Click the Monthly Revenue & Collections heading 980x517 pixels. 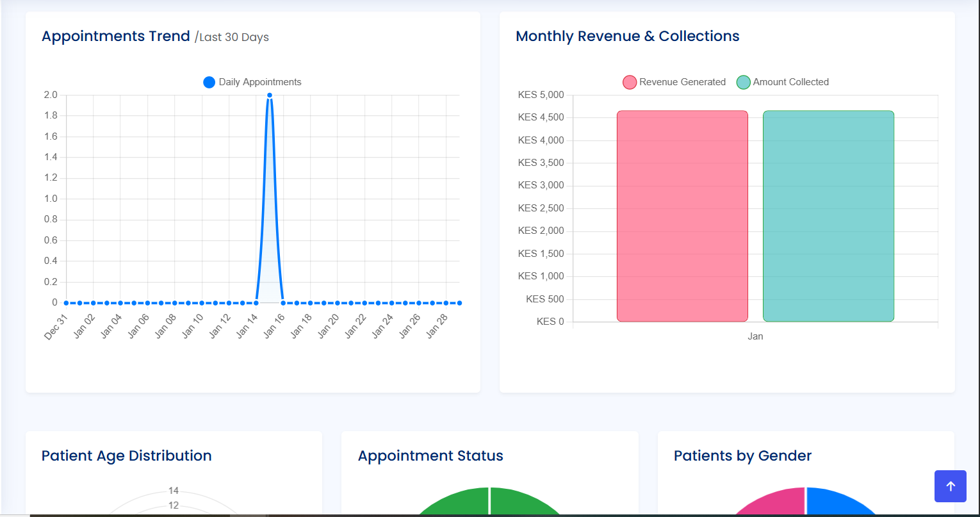[x=628, y=36]
